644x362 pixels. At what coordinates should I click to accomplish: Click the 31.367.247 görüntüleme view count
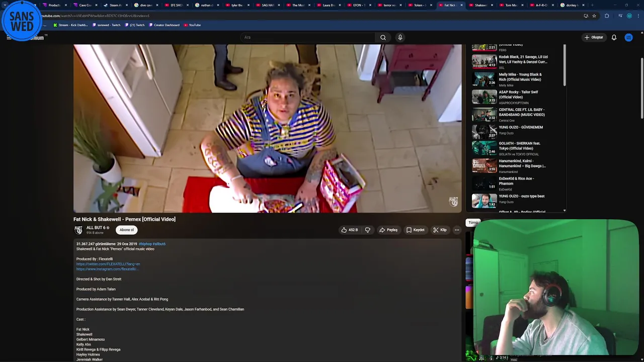coord(96,244)
